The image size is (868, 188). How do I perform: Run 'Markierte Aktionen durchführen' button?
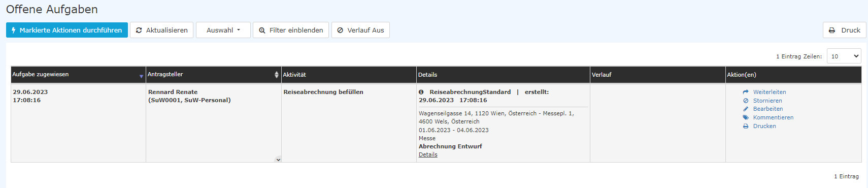coord(67,30)
